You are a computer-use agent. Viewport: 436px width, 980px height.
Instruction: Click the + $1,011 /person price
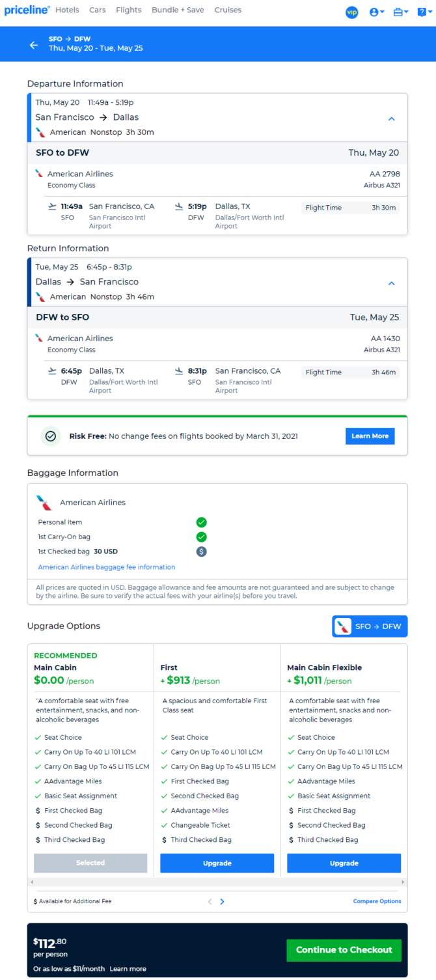[320, 680]
